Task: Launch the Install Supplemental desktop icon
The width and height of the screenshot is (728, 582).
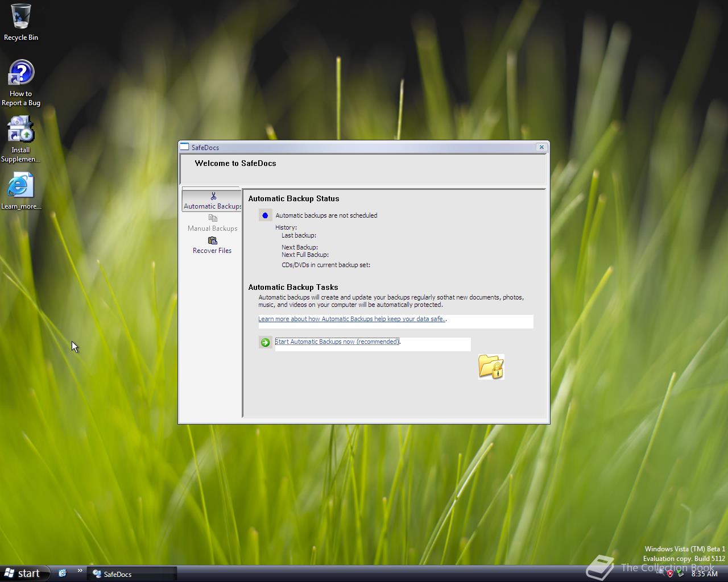Action: point(21,139)
